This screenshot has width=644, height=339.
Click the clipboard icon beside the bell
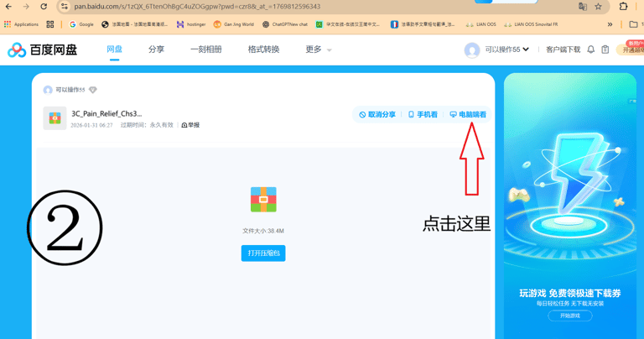(605, 50)
